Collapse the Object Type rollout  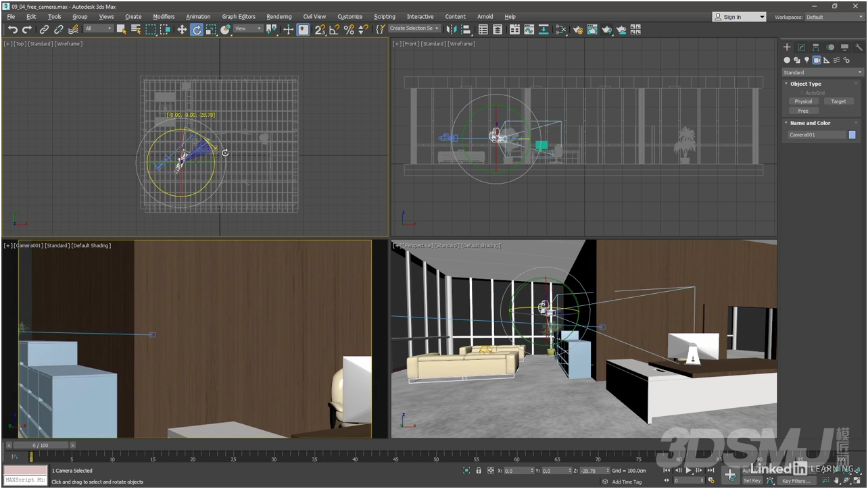(805, 84)
